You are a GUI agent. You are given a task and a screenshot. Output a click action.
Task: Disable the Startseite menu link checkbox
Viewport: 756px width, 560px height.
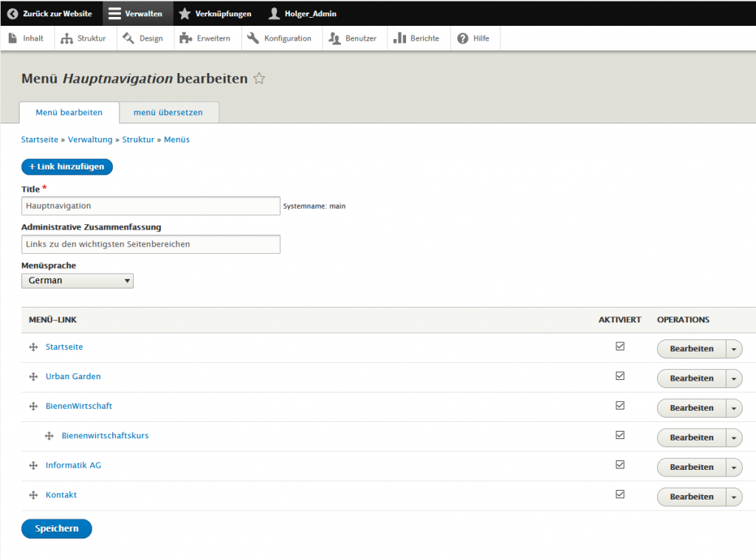[x=620, y=346]
